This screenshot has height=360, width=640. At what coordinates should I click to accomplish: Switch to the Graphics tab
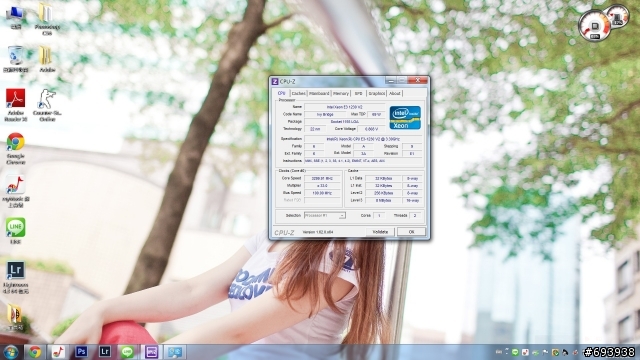click(377, 93)
